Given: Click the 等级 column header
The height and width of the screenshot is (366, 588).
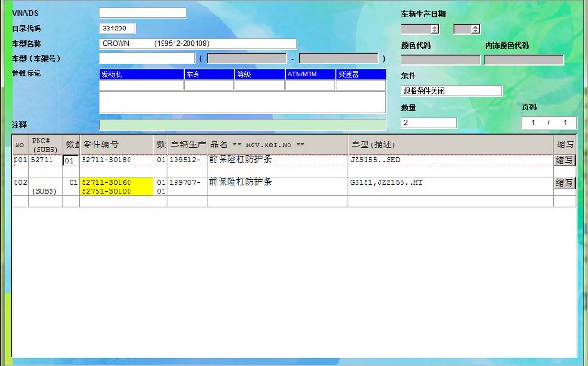Looking at the screenshot, I should (x=259, y=74).
